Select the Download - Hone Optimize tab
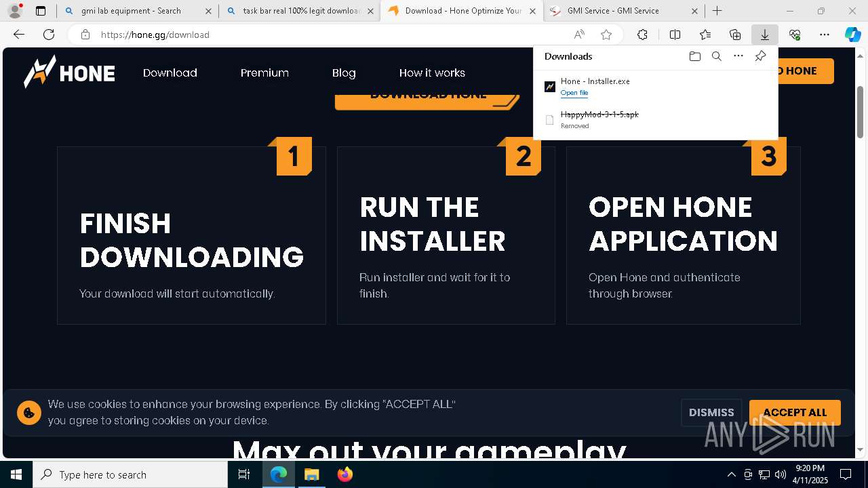868x488 pixels. [461, 11]
